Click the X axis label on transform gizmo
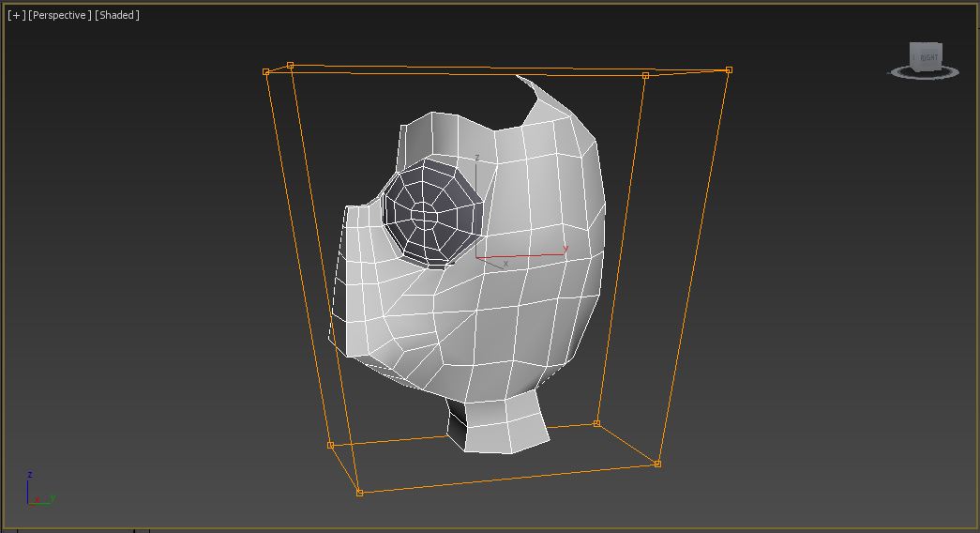 click(505, 265)
